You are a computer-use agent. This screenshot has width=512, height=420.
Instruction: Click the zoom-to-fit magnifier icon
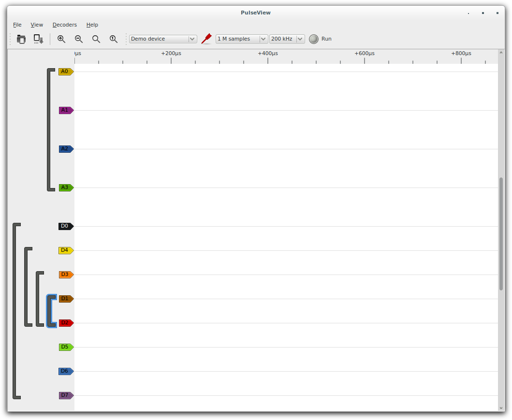96,39
